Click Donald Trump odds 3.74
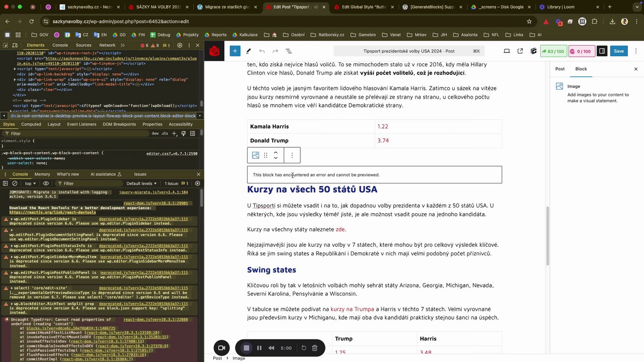The height and width of the screenshot is (362, 644). (x=383, y=141)
